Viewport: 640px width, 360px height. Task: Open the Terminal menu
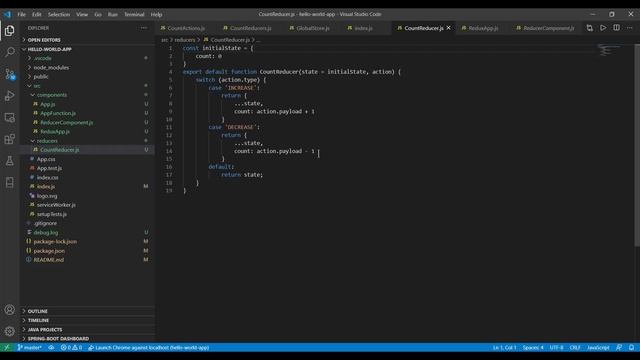(x=134, y=14)
